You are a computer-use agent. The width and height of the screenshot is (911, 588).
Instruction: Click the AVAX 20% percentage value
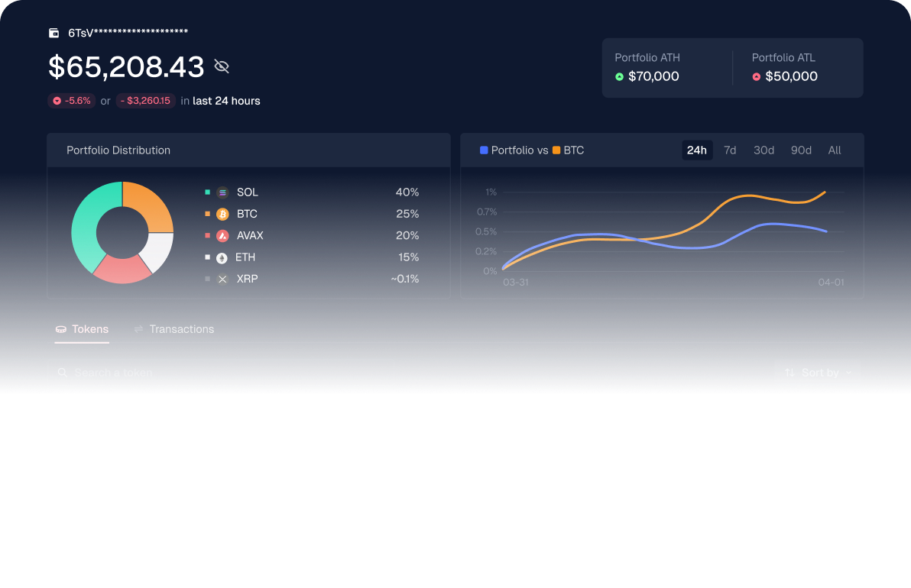click(x=407, y=236)
